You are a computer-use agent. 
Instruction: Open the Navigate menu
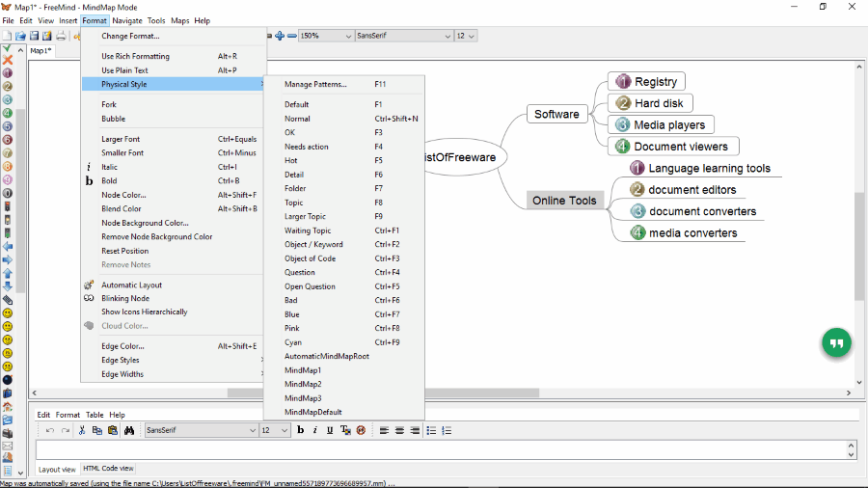point(127,20)
